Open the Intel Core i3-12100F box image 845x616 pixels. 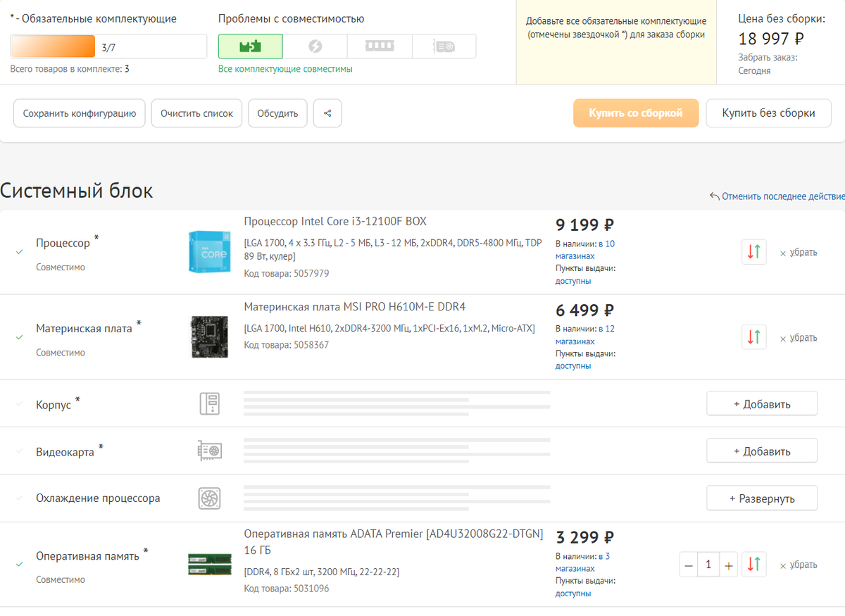coord(209,251)
